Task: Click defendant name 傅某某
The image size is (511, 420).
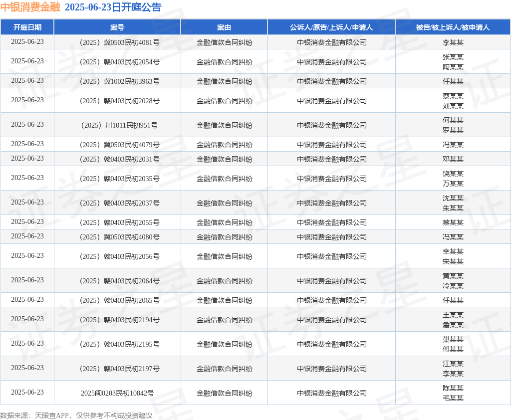Action: coord(453,349)
